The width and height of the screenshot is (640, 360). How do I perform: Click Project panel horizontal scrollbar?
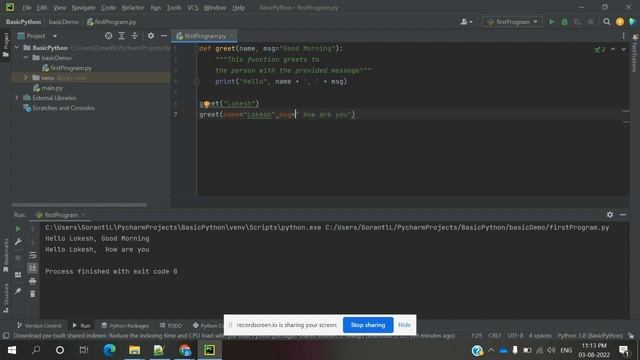click(x=79, y=205)
